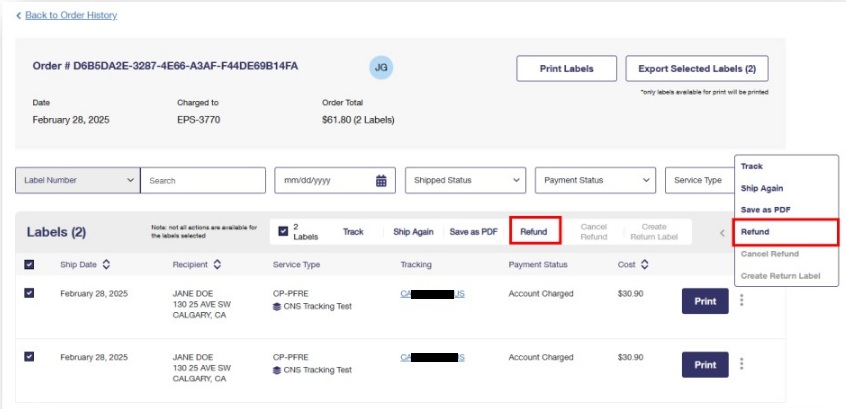Sort labels by Recipient column
The height and width of the screenshot is (409, 846).
click(x=217, y=265)
